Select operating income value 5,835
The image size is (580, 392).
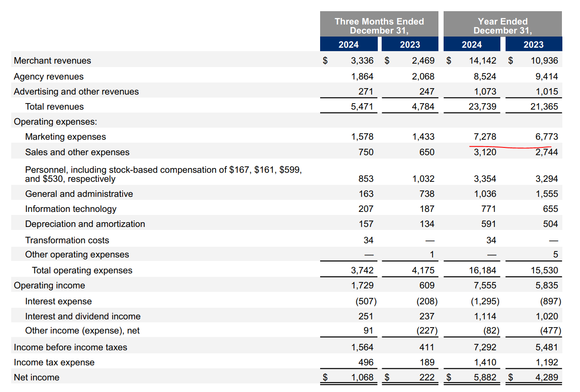546,285
